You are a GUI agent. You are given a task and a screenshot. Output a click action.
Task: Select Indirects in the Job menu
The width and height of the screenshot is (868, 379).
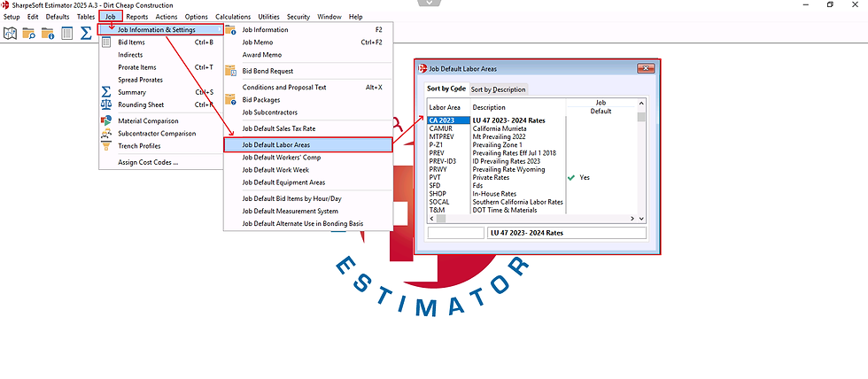160,55
